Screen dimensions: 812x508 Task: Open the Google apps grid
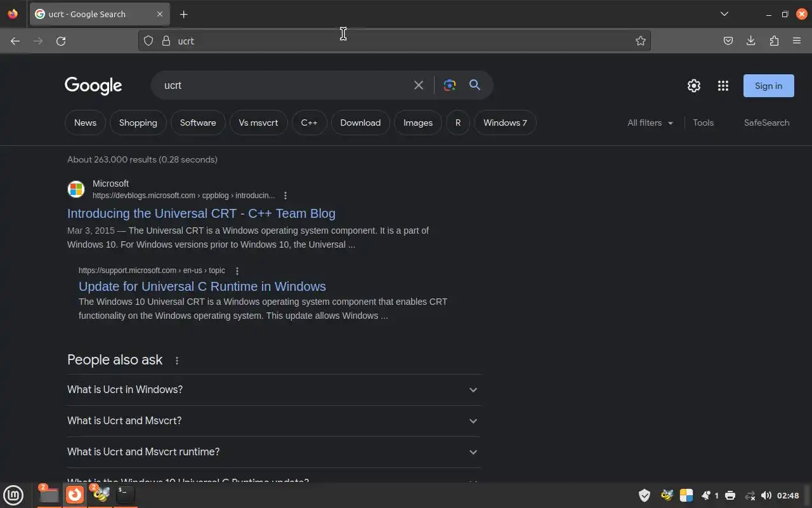click(x=723, y=86)
